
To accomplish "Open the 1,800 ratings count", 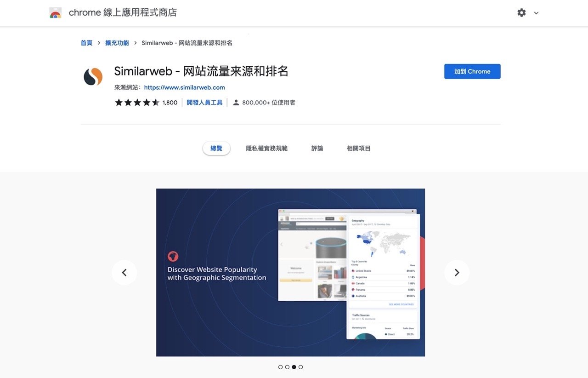I will click(170, 103).
